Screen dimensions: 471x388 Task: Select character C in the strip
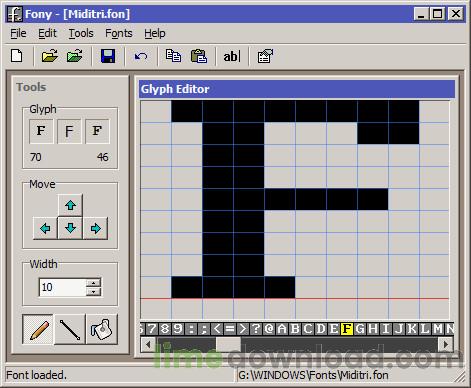pos(308,329)
